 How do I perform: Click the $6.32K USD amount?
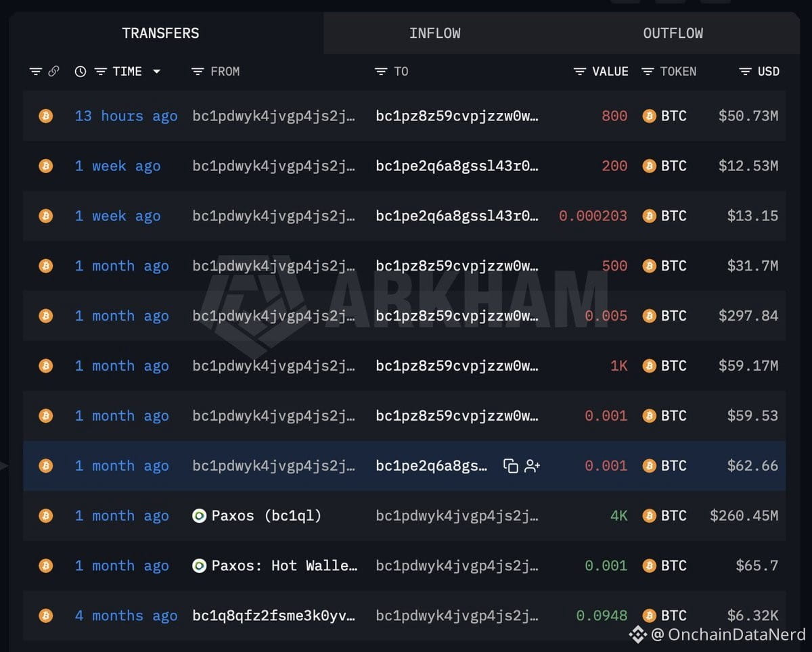[752, 616]
